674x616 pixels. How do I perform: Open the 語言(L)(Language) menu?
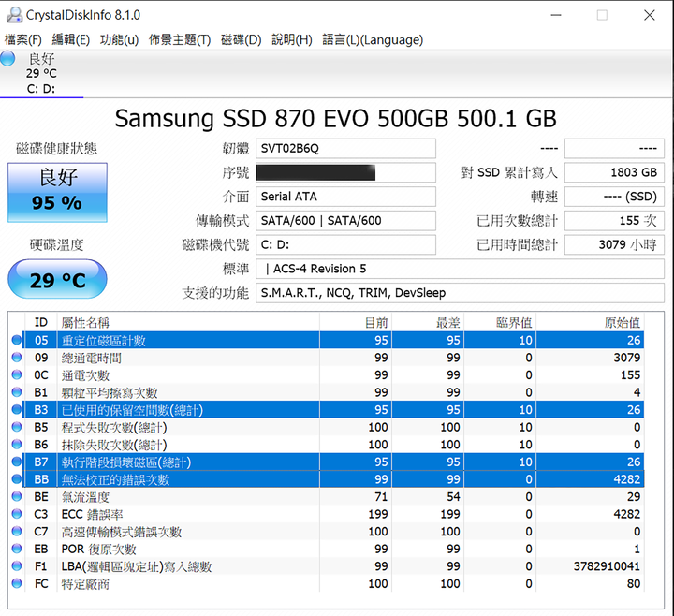[373, 40]
